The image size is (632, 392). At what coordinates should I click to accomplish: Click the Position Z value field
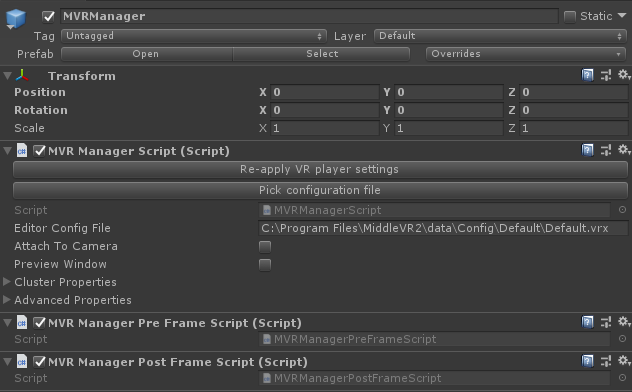[574, 92]
